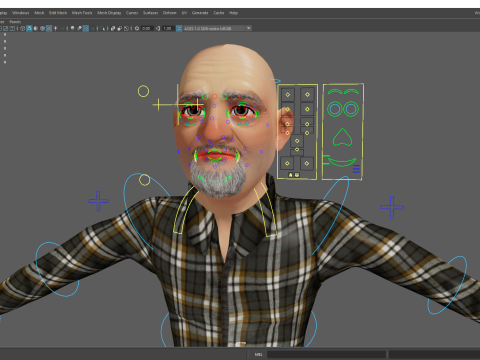Image resolution: width=480 pixels, height=360 pixels.
Task: Select the nose control in face picker
Action: [x=342, y=137]
